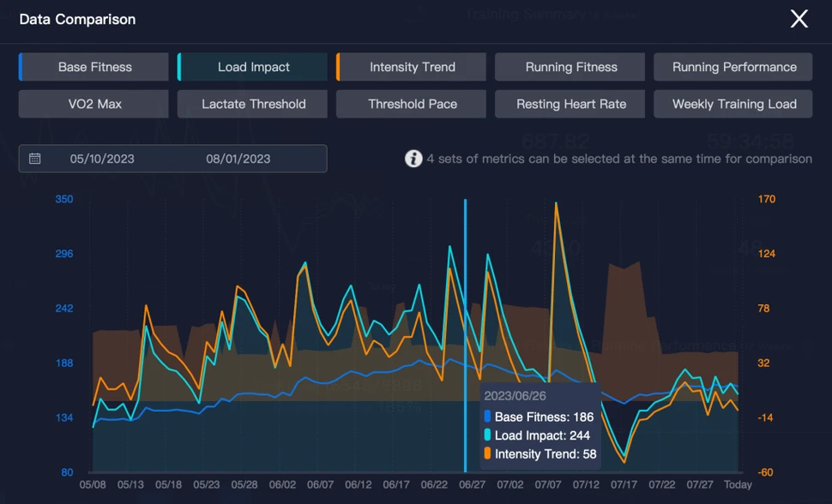Click the info icon beside metrics hint
832x504 pixels.
pos(413,159)
